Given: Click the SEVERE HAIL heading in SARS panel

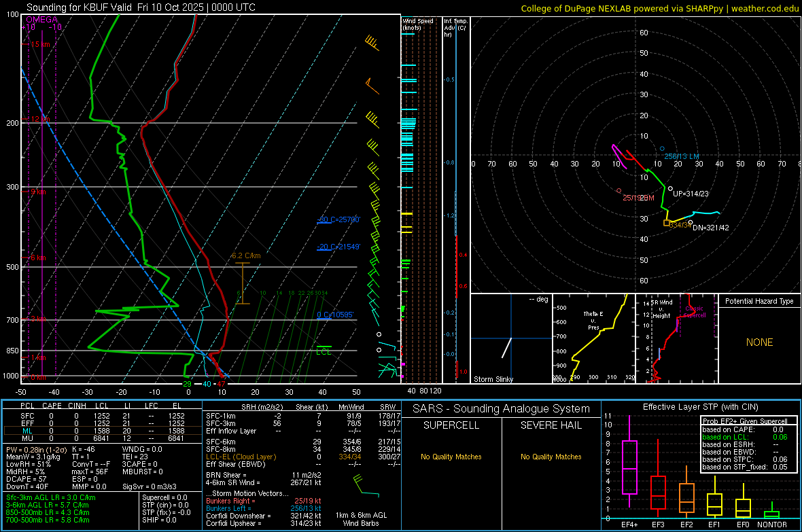Looking at the screenshot, I should click(x=551, y=425).
